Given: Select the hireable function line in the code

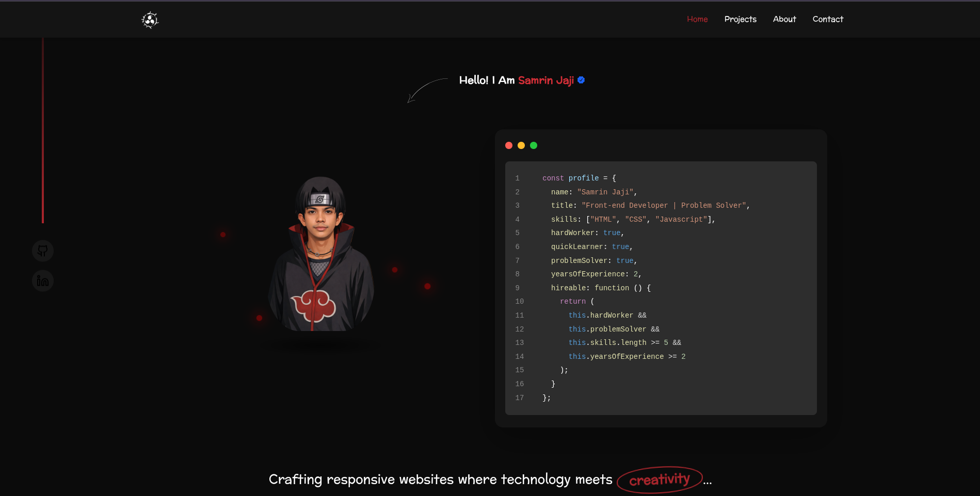Looking at the screenshot, I should pos(600,288).
